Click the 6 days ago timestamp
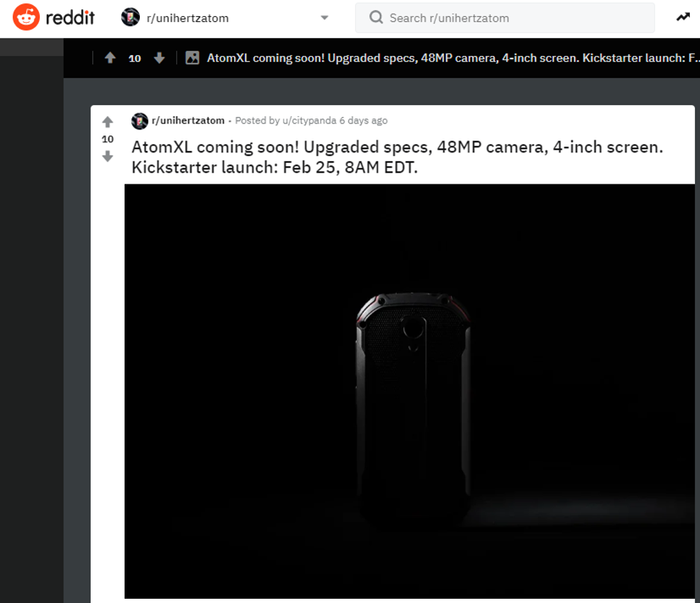Screen dimensions: 700x603 [x=364, y=120]
